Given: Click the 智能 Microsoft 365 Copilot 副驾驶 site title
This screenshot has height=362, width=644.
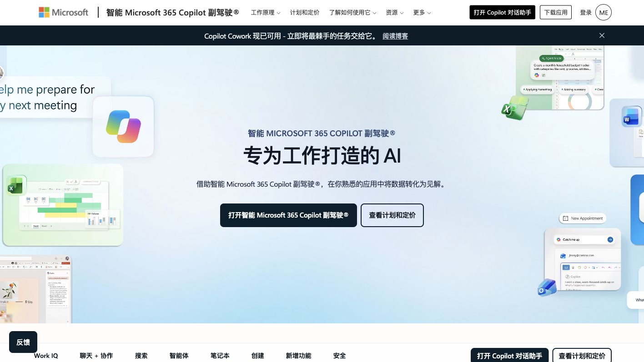Looking at the screenshot, I should 172,12.
